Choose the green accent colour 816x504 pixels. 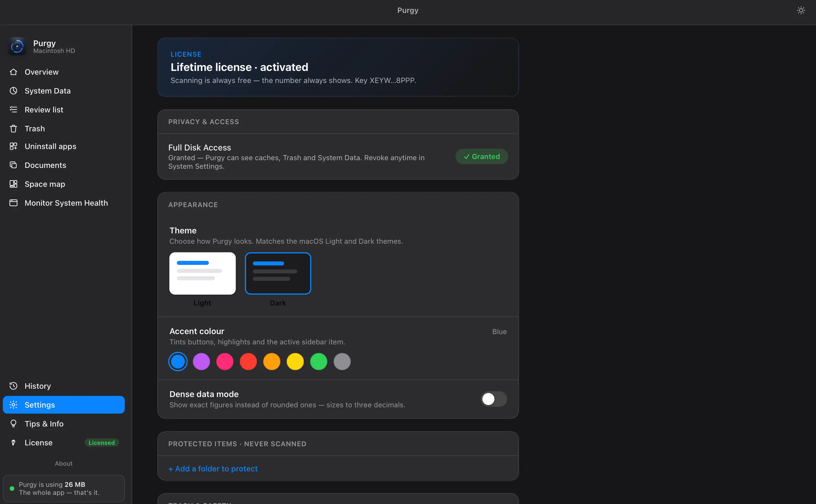pyautogui.click(x=319, y=362)
